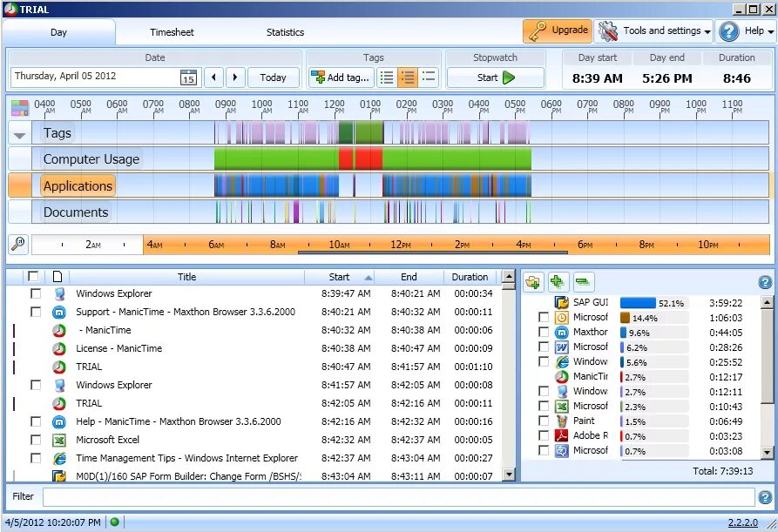Click the blue SAP GUI 52.1% usage bar
This screenshot has height=532, width=778.
coord(638,302)
